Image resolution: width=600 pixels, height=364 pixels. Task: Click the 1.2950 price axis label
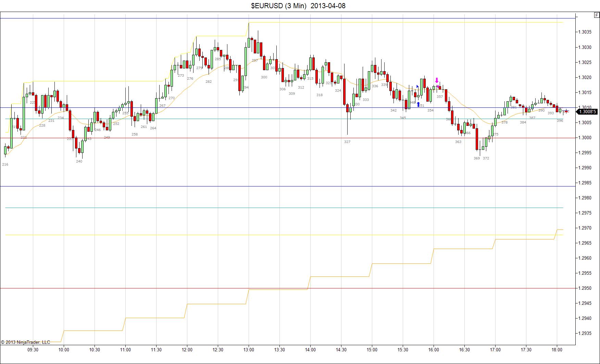(x=585, y=288)
